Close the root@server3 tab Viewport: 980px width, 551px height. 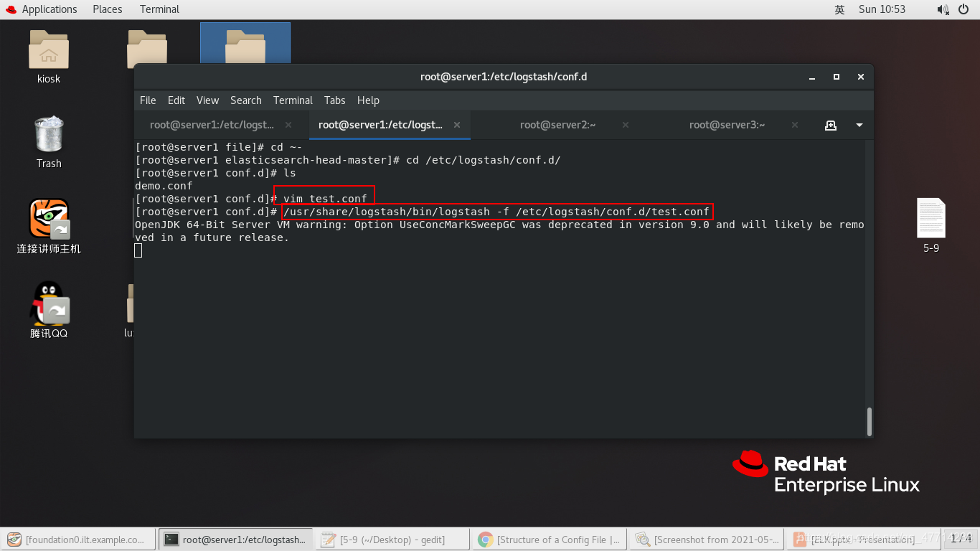pyautogui.click(x=795, y=125)
